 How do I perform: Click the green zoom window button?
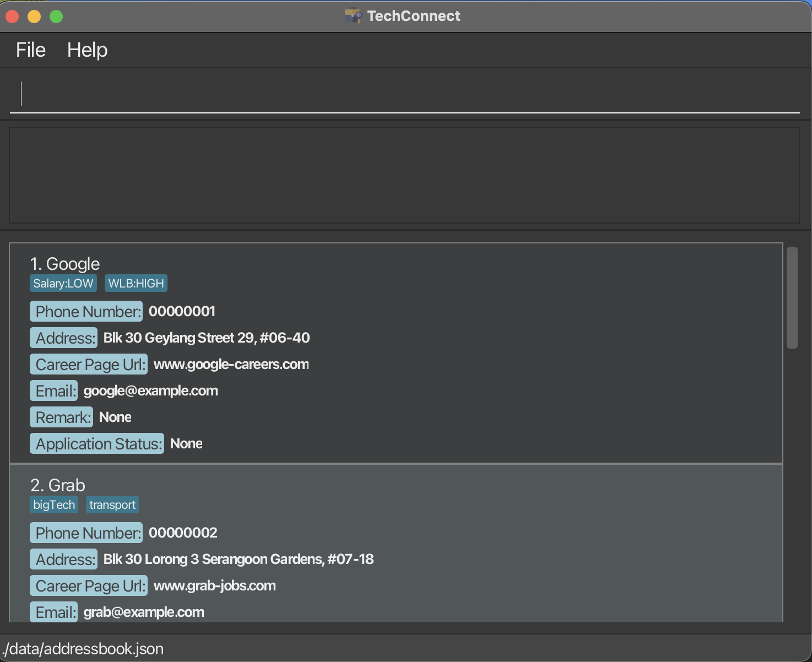[x=56, y=17]
